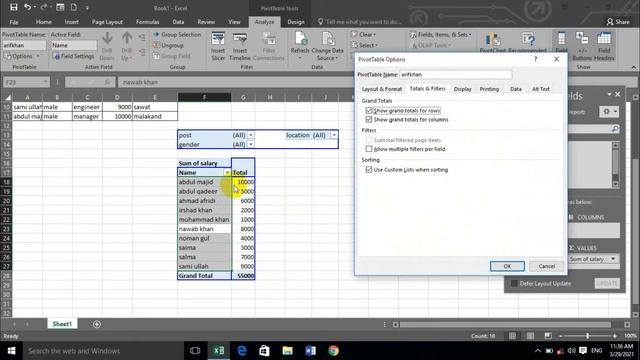Open the gender filter dropdown
The image size is (640, 360).
point(251,144)
